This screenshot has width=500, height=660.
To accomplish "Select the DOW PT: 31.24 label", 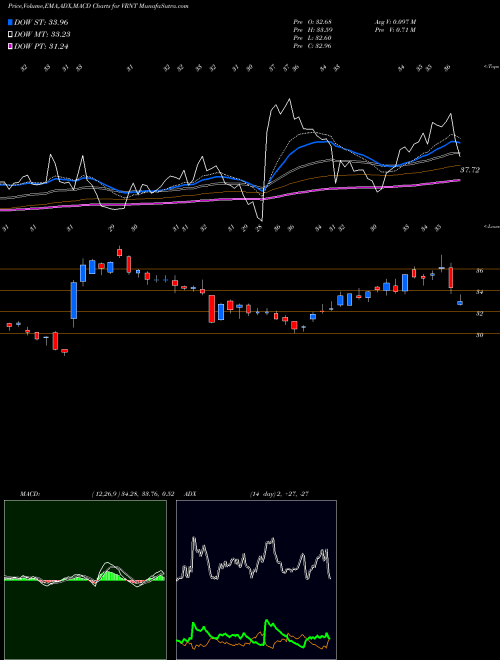I will (41, 46).
